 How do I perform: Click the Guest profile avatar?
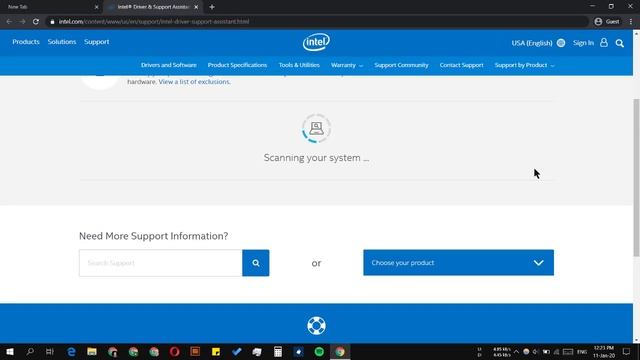598,22
